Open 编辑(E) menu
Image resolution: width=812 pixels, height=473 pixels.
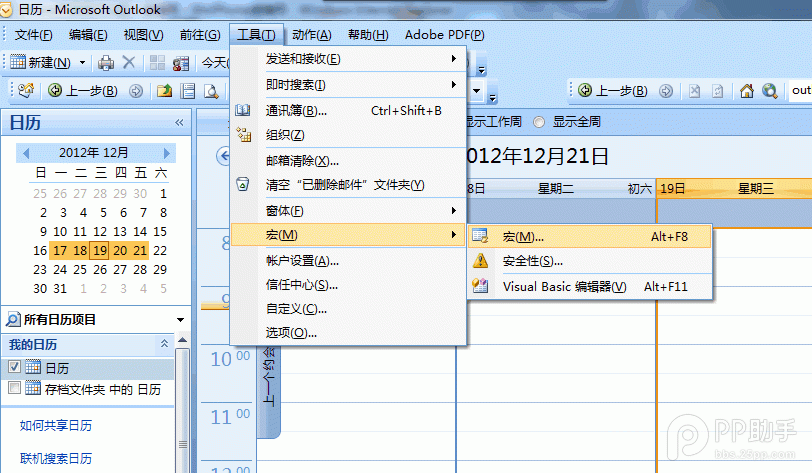88,35
